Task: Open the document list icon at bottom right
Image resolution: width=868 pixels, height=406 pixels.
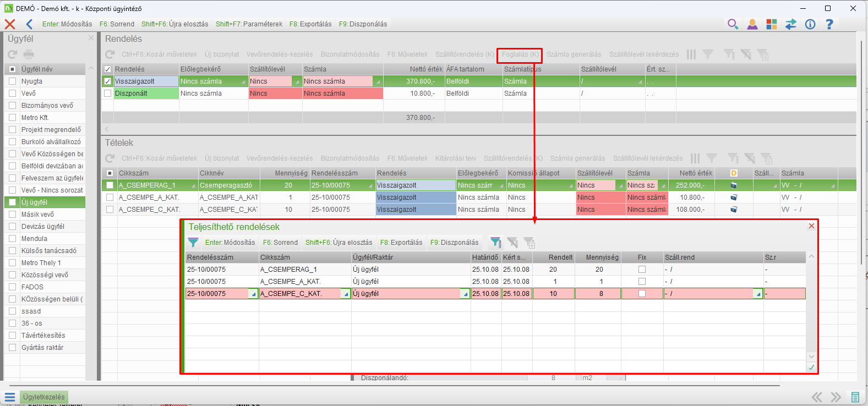Action: point(855,397)
